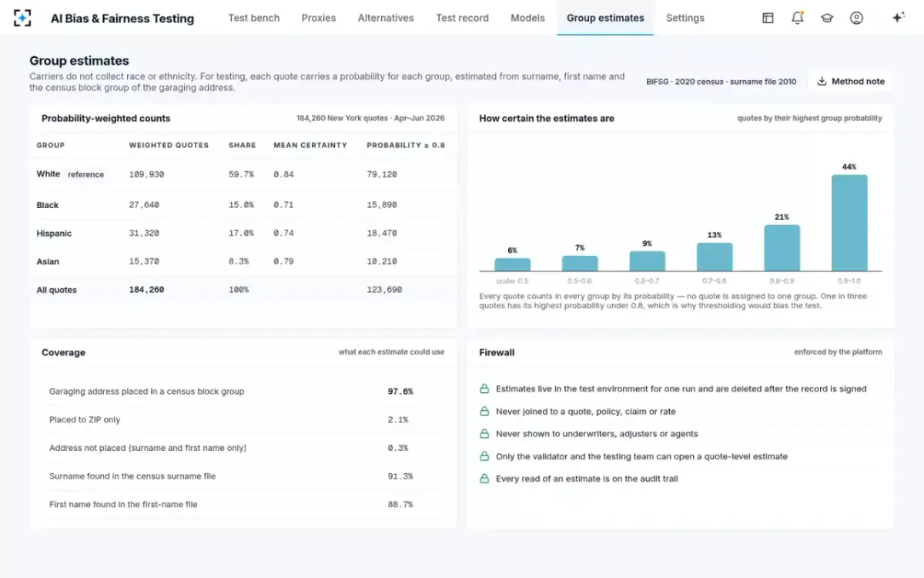Click the bold total 184,260 in All quotes row
Image resolution: width=924 pixels, height=578 pixels.
coord(146,290)
